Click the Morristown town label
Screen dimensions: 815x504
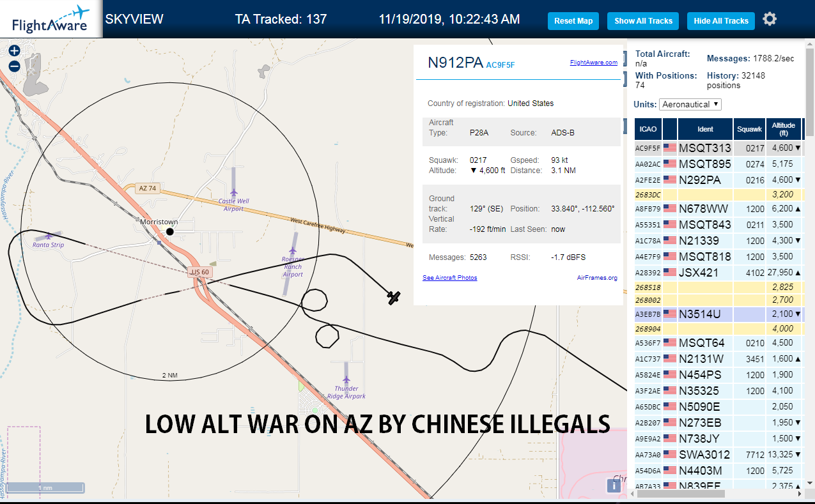point(159,222)
